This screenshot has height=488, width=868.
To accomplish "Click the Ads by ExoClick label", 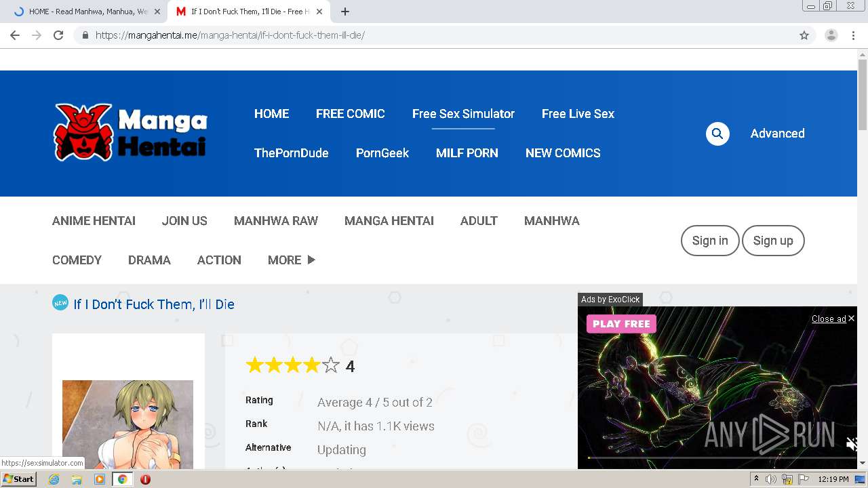I will point(610,300).
